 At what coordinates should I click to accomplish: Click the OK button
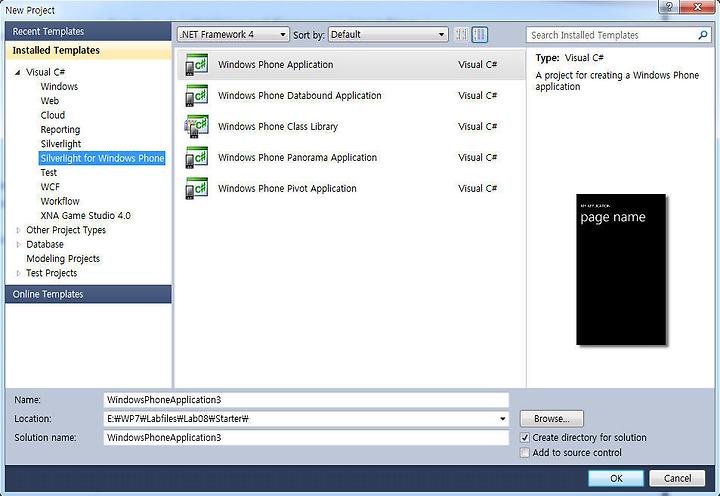point(616,478)
